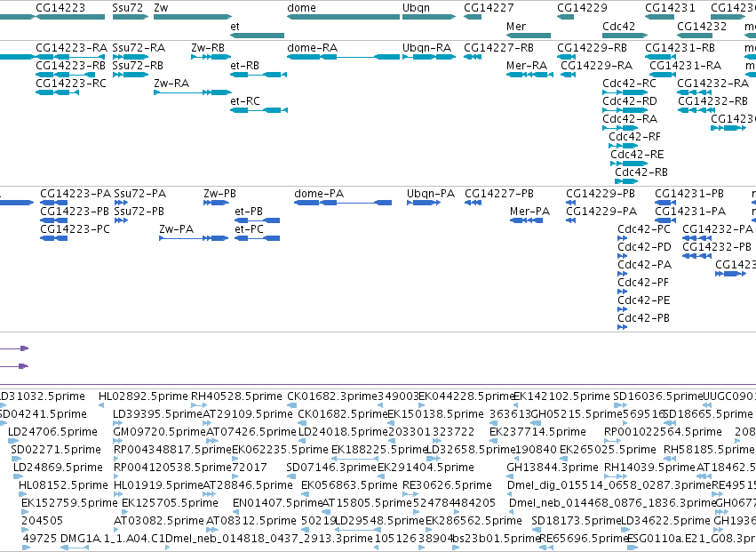Select EST LD24706.5prime
The height and width of the screenshot is (552, 756).
click(x=52, y=432)
